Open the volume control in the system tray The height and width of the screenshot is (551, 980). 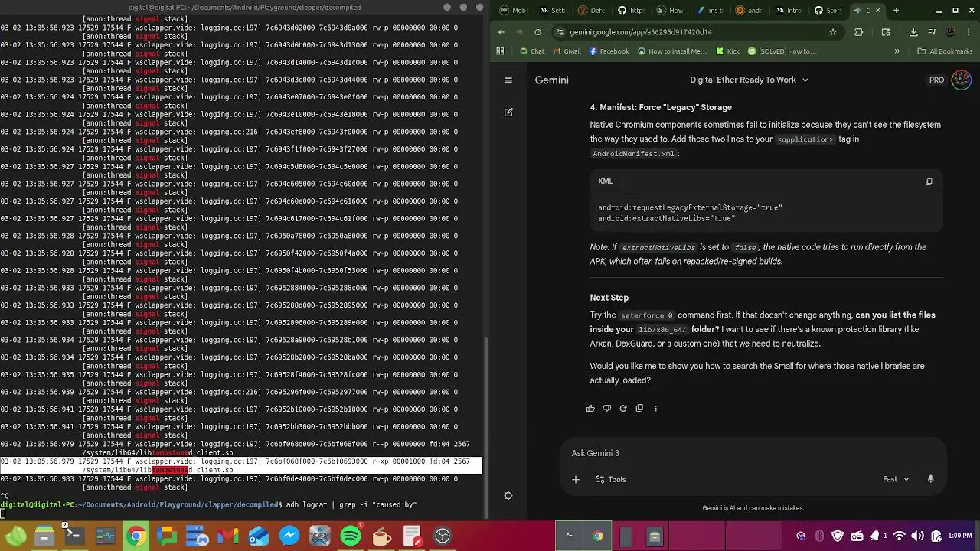(917, 536)
